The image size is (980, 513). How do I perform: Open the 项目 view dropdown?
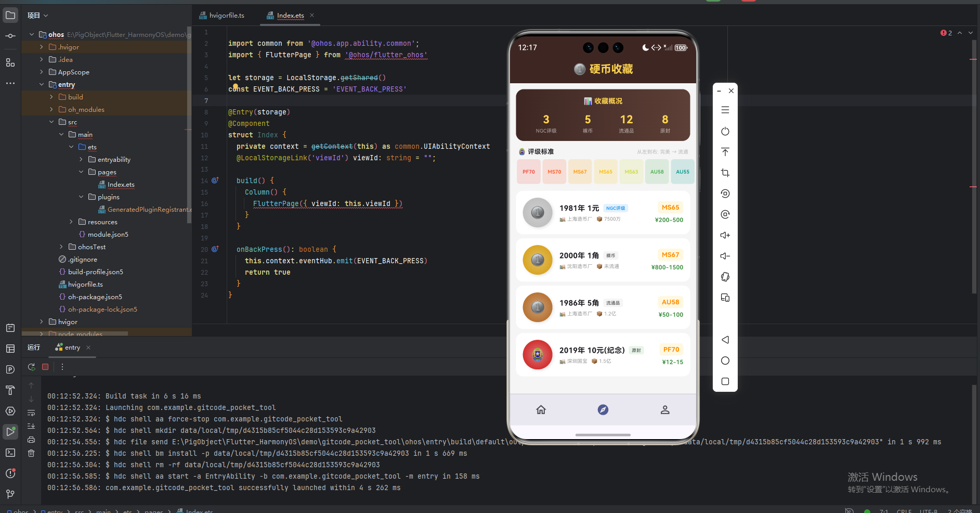click(38, 16)
